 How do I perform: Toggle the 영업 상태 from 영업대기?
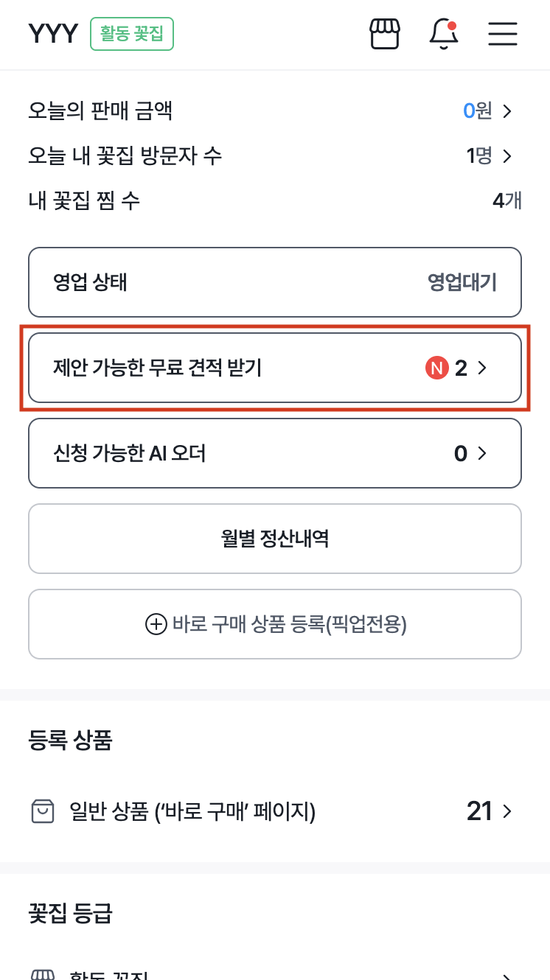[274, 282]
